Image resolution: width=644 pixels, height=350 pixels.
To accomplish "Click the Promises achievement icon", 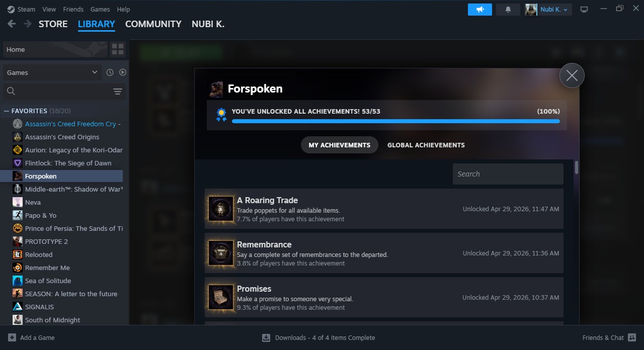I will point(221,297).
